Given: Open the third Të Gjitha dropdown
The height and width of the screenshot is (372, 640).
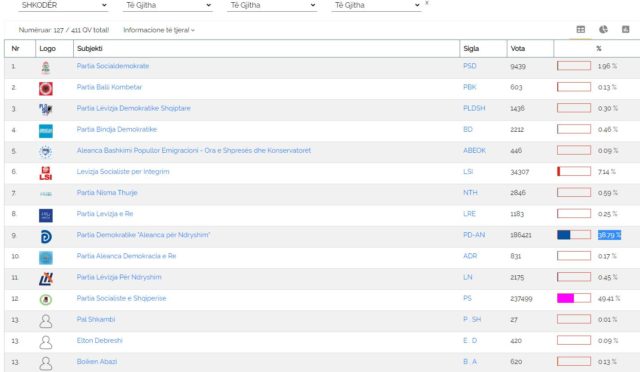Looking at the screenshot, I should click(x=272, y=5).
